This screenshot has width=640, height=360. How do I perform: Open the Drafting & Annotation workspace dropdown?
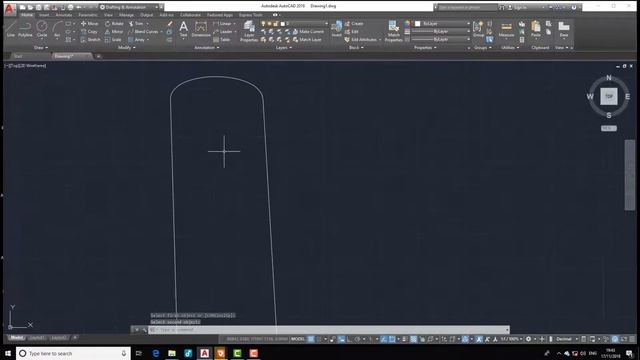pos(129,7)
